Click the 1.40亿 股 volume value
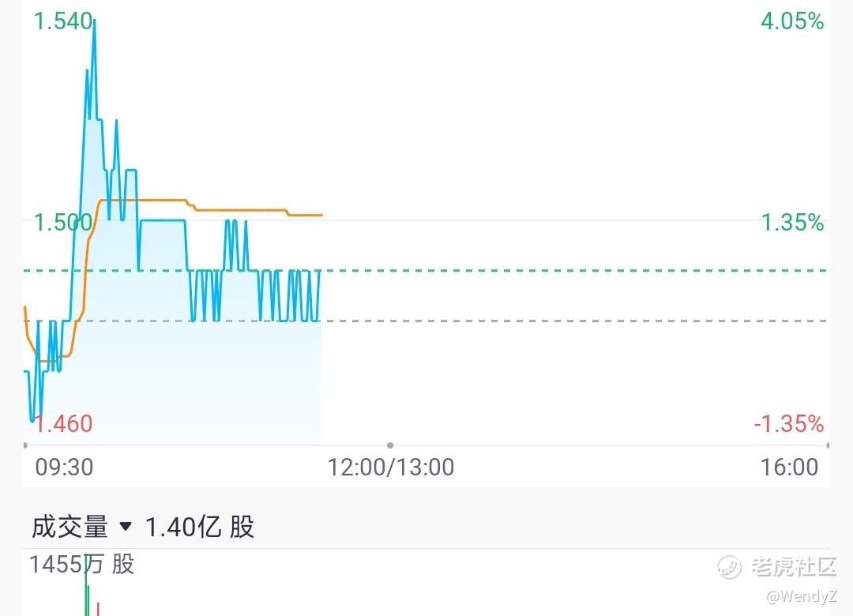853x616 pixels. pyautogui.click(x=200, y=527)
